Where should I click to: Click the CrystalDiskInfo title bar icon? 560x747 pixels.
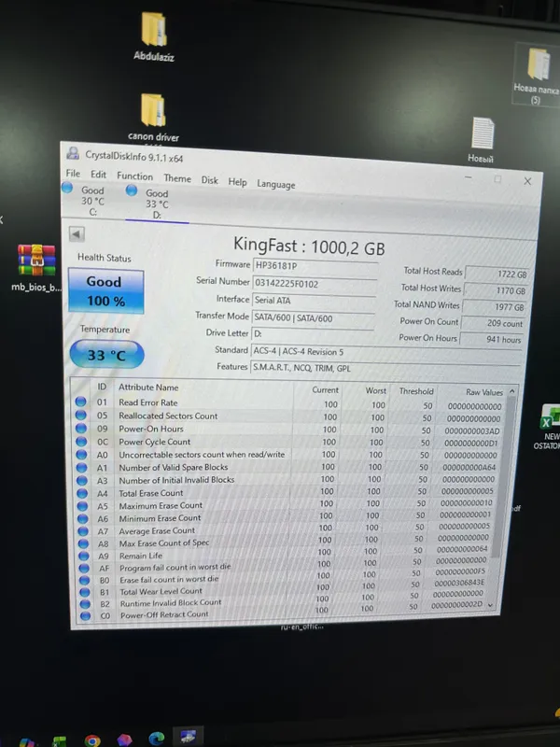pyautogui.click(x=73, y=153)
